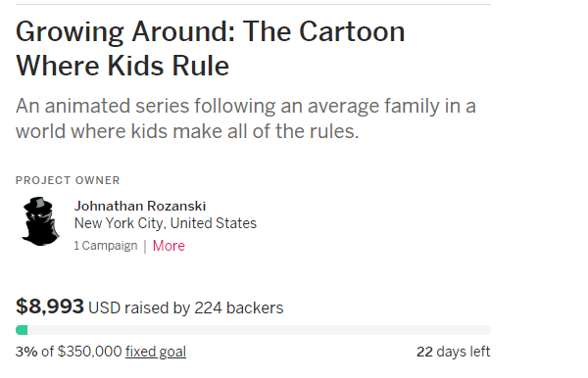
Task: Click 'Where Kids Rule' title line
Action: [x=122, y=66]
